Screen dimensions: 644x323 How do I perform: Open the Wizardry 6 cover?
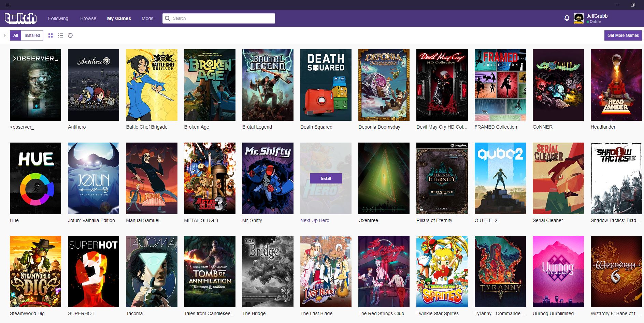pyautogui.click(x=616, y=272)
